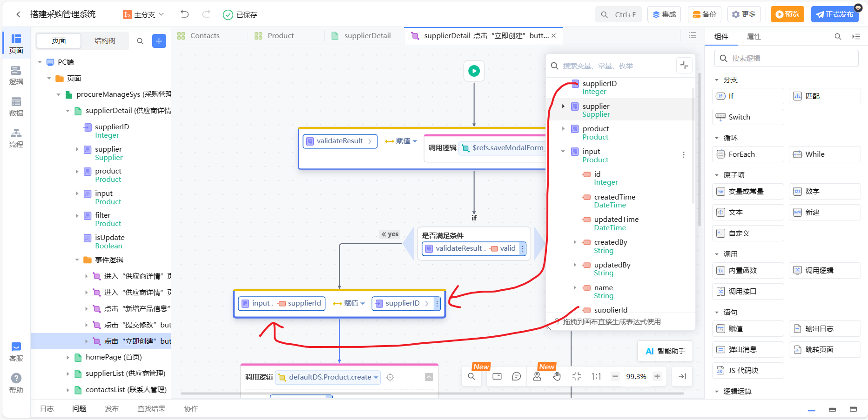Reset canvas zoom to 1:1
868x420 pixels.
pyautogui.click(x=596, y=376)
